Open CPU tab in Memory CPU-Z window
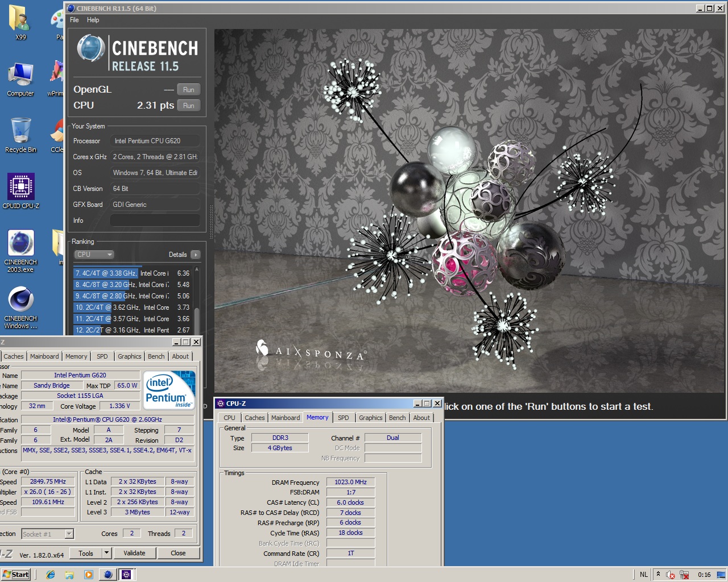Screen dimensions: 728x582 230,418
